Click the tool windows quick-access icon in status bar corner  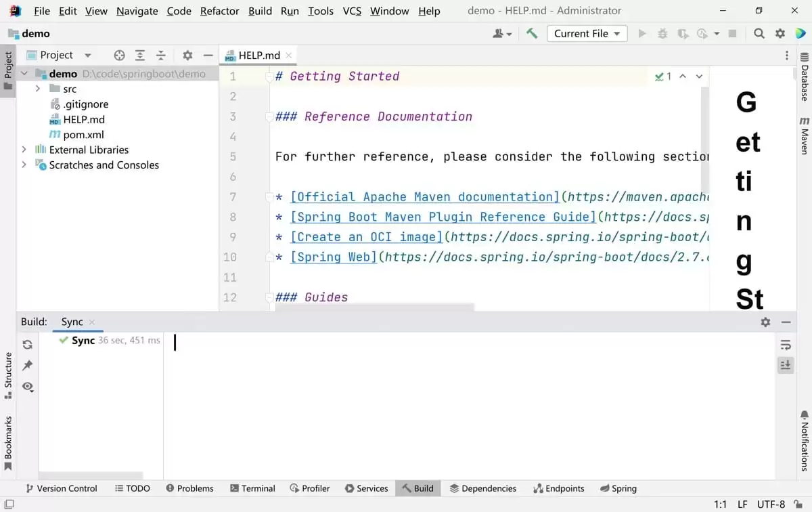(9, 505)
